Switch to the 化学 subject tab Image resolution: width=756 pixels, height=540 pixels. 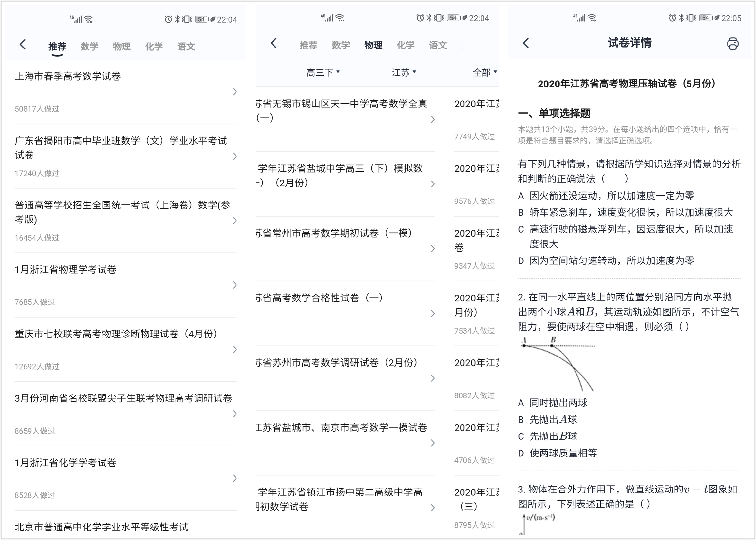click(154, 46)
